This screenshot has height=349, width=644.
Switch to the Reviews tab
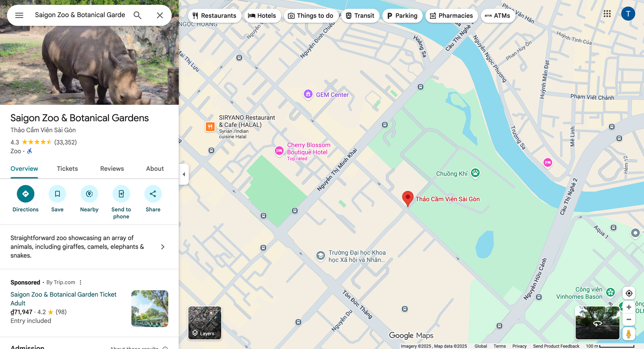tap(112, 169)
